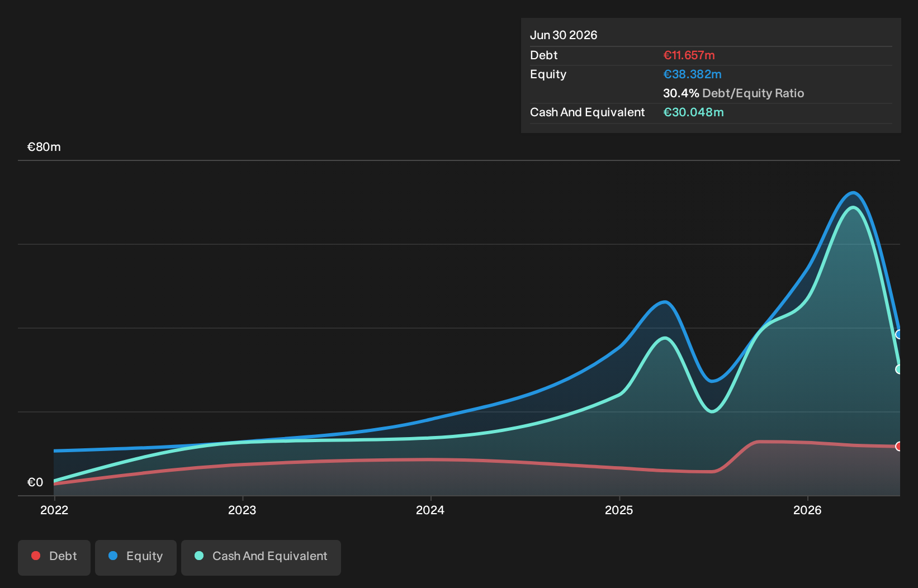Viewport: 918px width, 588px height.
Task: Click the 2025 x-axis label
Action: point(619,510)
